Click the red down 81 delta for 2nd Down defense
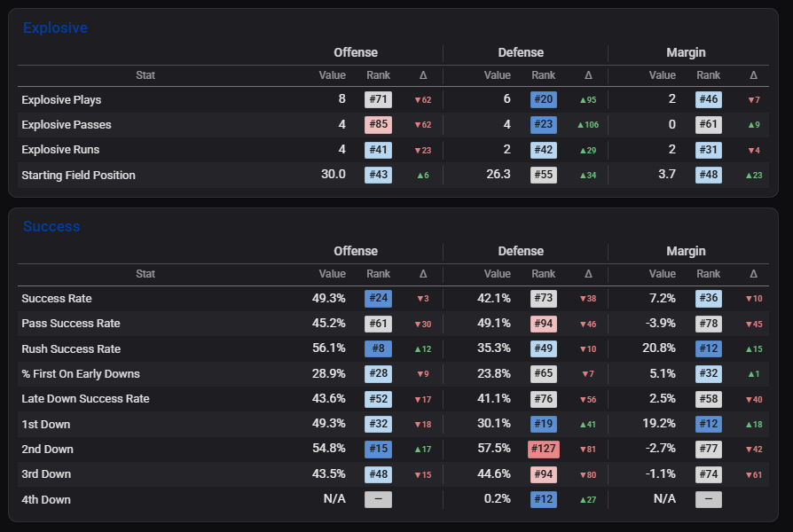793x532 pixels. 588,449
